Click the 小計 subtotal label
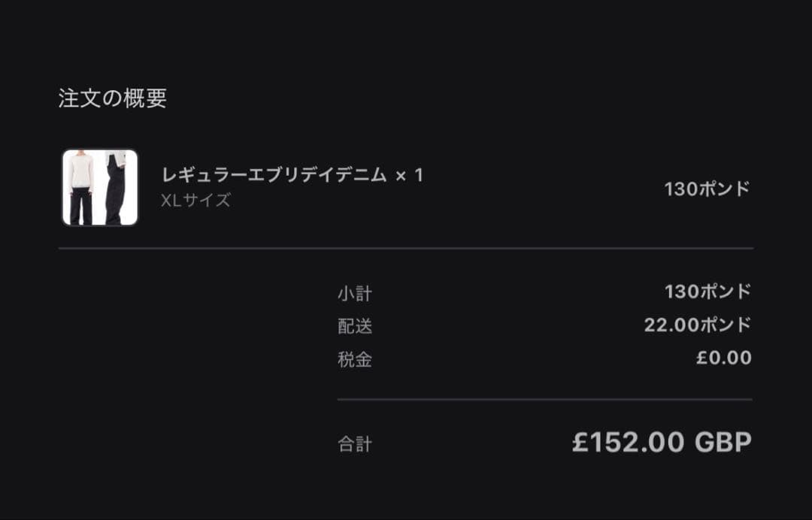Viewport: 812px width, 520px height. [354, 293]
